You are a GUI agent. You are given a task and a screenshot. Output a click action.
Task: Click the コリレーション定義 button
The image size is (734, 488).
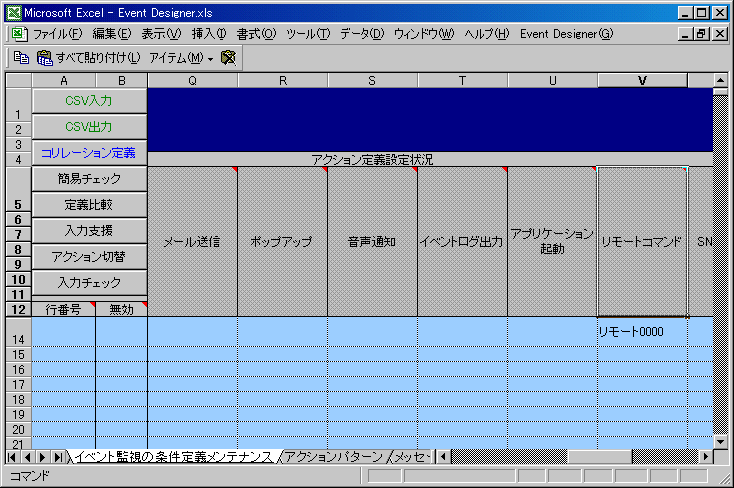coord(89,153)
